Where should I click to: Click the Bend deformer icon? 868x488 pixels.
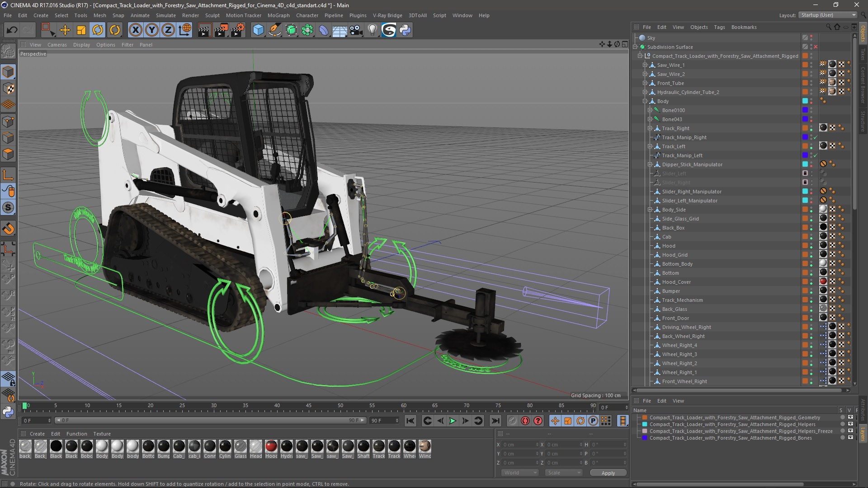[x=324, y=30]
